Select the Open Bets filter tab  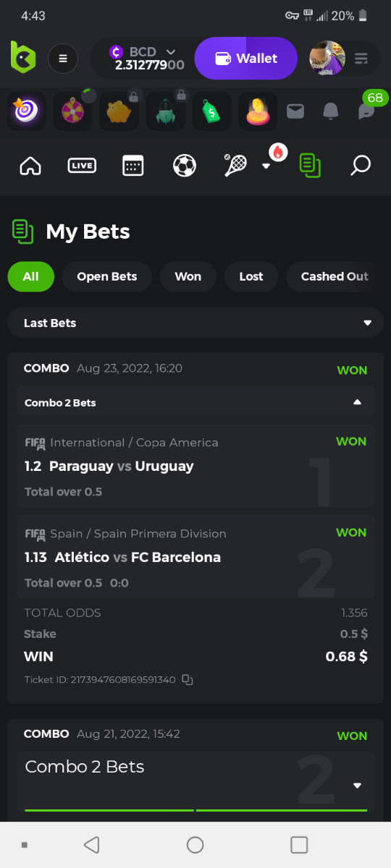pos(107,276)
